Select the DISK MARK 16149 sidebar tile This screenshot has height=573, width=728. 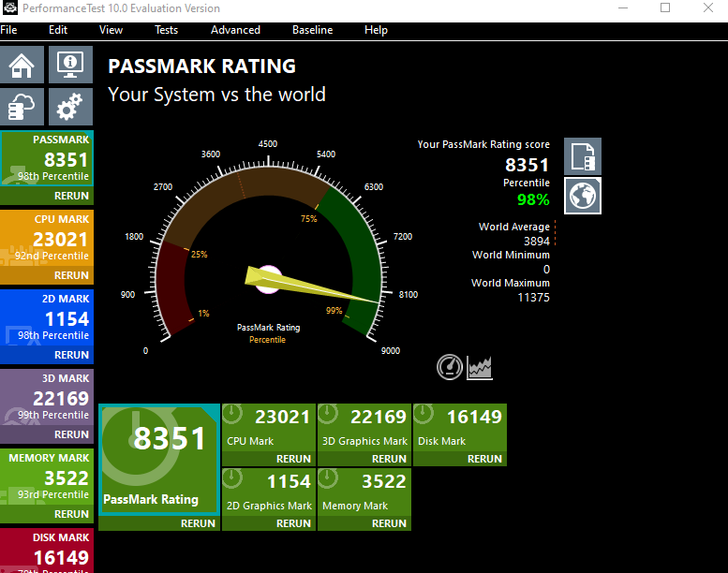click(x=47, y=551)
